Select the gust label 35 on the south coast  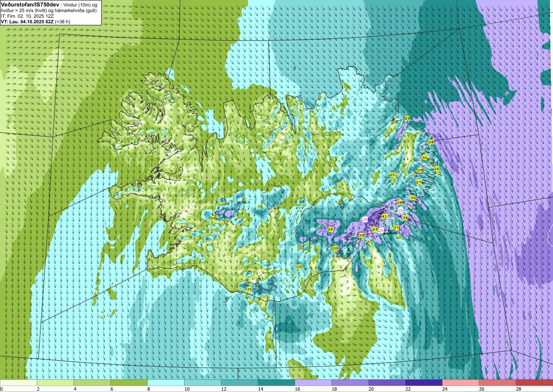point(249,289)
